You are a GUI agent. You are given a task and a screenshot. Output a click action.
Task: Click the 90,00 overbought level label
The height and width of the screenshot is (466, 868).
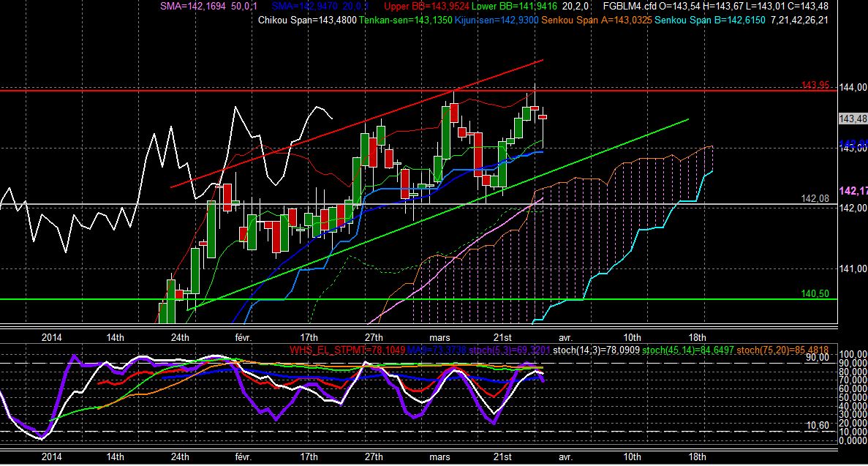click(x=818, y=358)
